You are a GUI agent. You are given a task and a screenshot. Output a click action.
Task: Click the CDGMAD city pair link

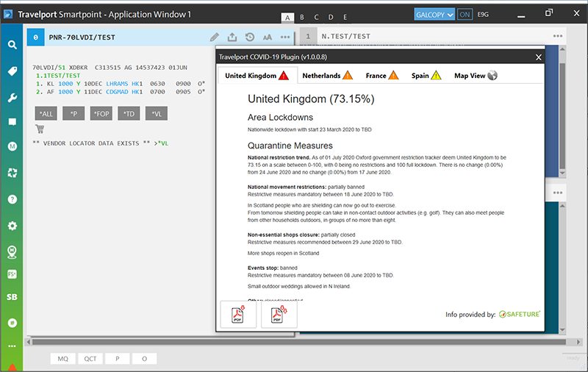tap(117, 92)
